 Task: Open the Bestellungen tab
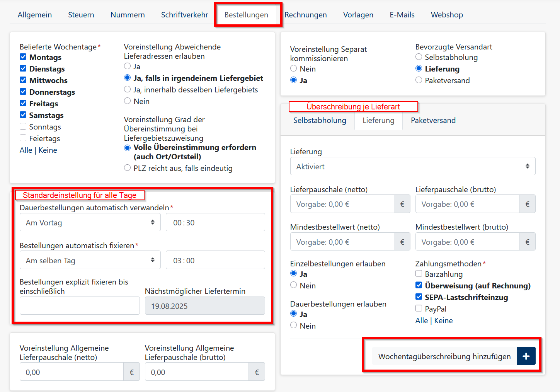tap(246, 15)
